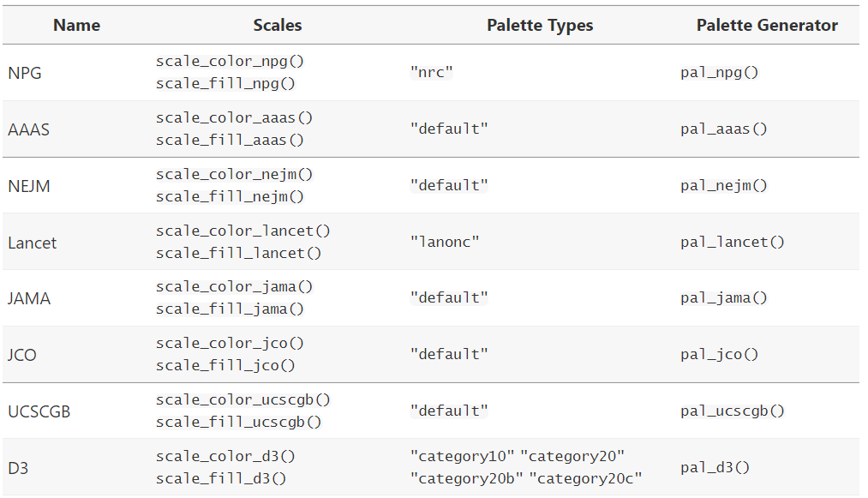The width and height of the screenshot is (868, 498).
Task: Select the scale_color_lancet() code text
Action: 242,231
